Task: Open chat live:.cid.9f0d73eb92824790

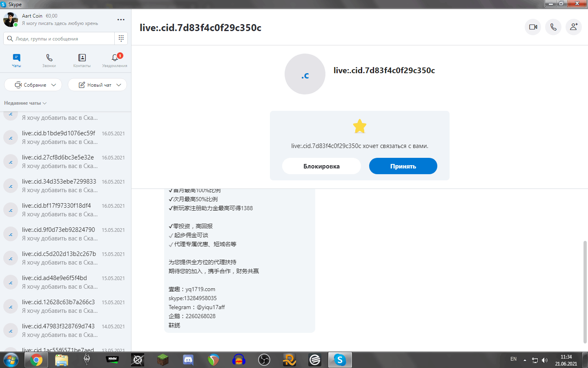Action: tap(65, 234)
